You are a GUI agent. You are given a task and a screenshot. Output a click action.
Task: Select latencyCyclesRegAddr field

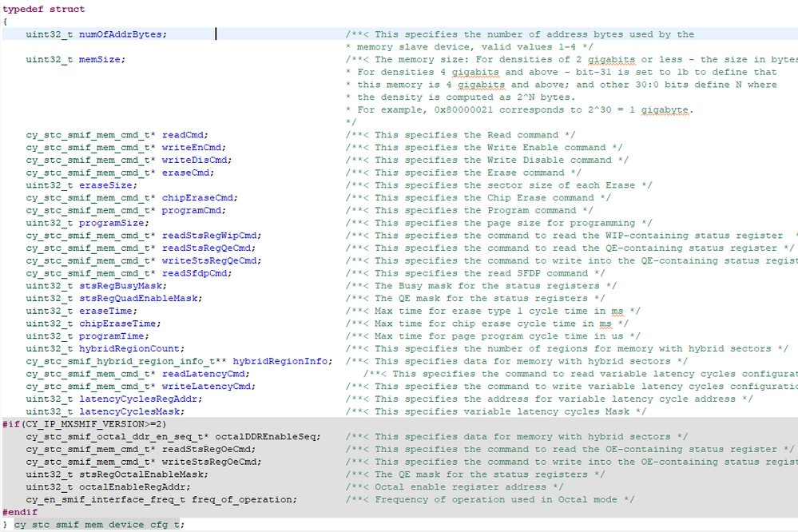pyautogui.click(x=138, y=399)
